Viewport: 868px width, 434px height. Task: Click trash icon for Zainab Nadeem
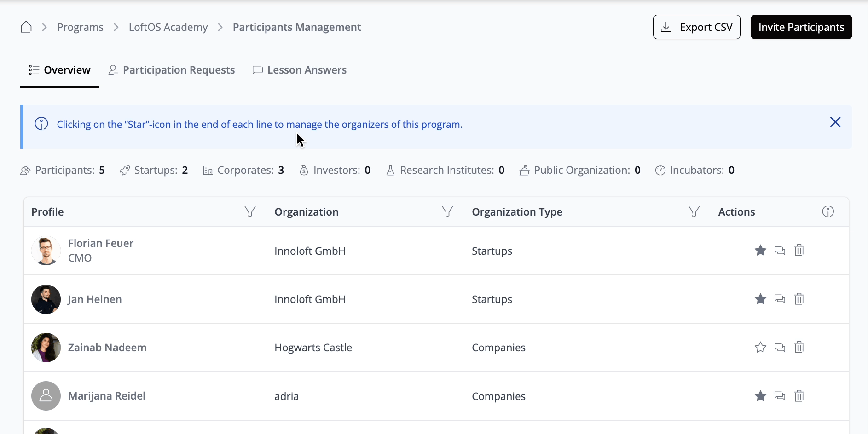click(x=799, y=348)
